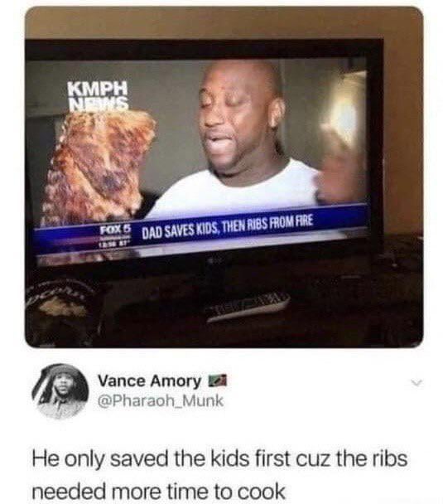Click the hat on the table left
The height and width of the screenshot is (504, 443).
[59, 310]
